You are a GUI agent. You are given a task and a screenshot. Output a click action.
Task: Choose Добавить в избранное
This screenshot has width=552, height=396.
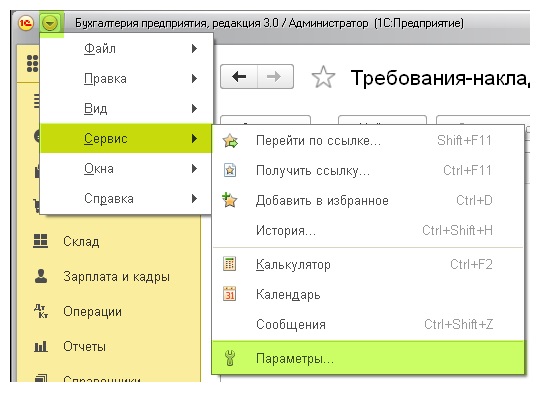[368, 200]
